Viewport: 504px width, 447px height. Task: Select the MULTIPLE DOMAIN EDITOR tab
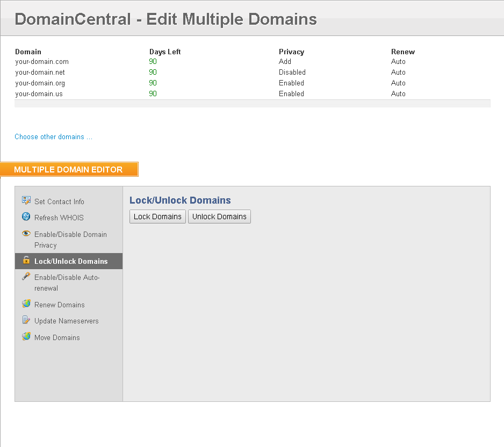click(69, 169)
